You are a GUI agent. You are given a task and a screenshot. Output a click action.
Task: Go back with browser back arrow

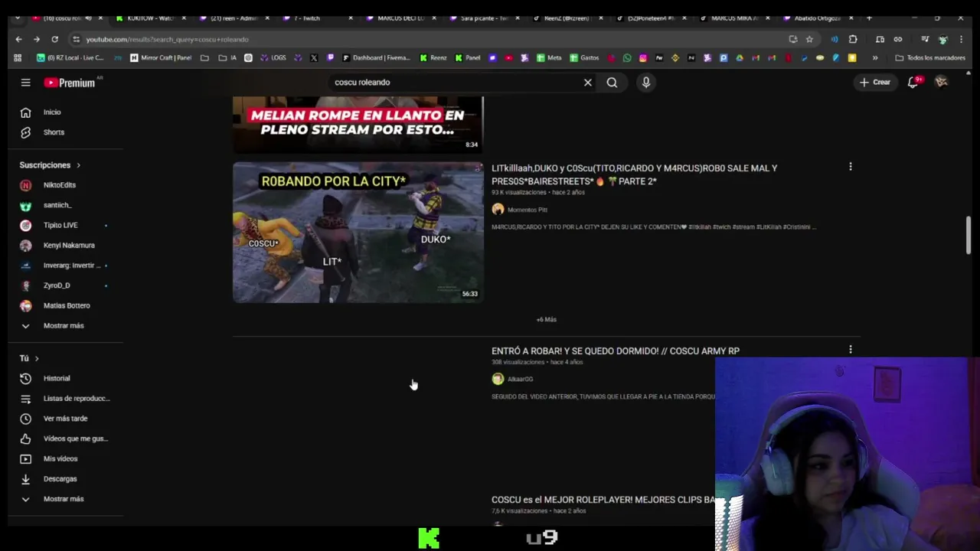[x=19, y=39]
